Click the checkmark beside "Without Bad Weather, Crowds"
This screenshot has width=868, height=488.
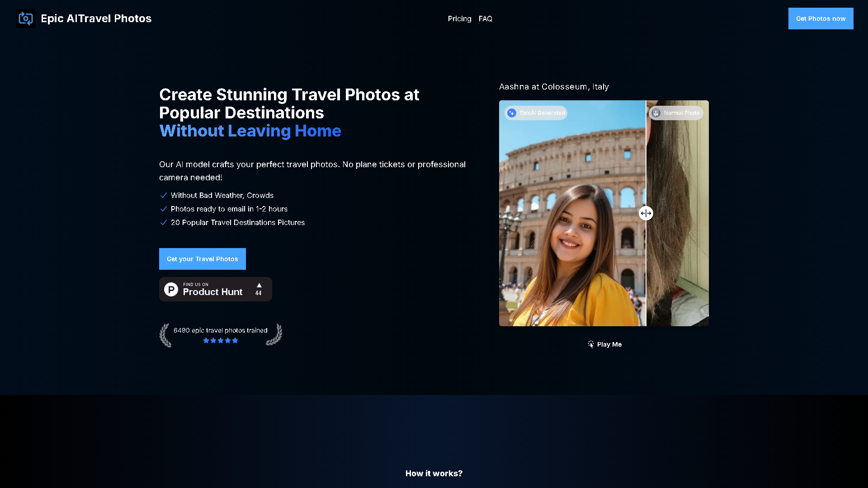[x=164, y=195]
